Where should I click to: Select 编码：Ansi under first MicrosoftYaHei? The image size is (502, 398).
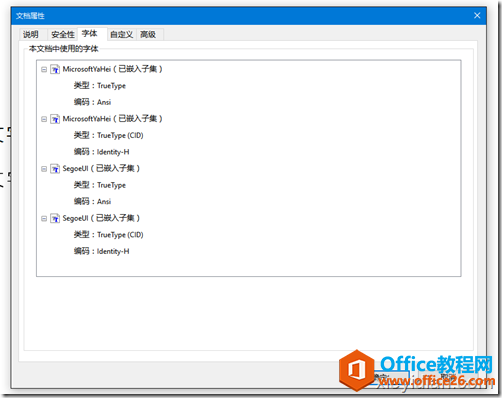point(92,102)
